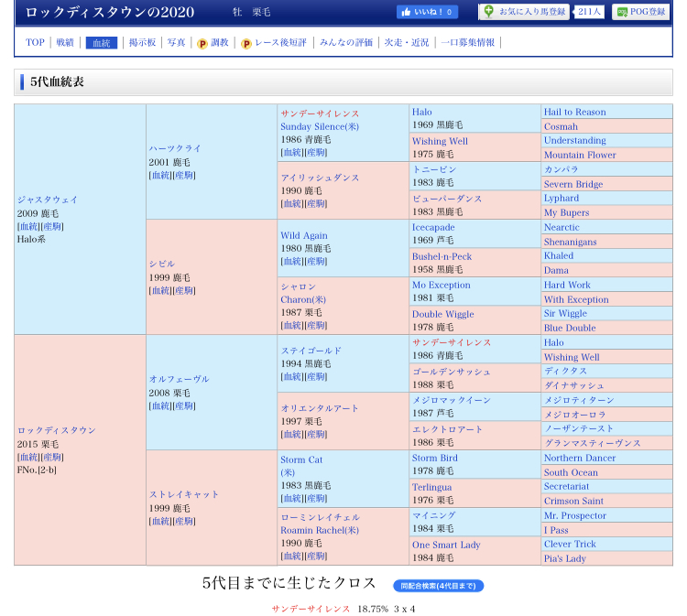Open the premium レース後短評 tab
Image resolution: width=687 pixels, height=616 pixels.
point(273,43)
